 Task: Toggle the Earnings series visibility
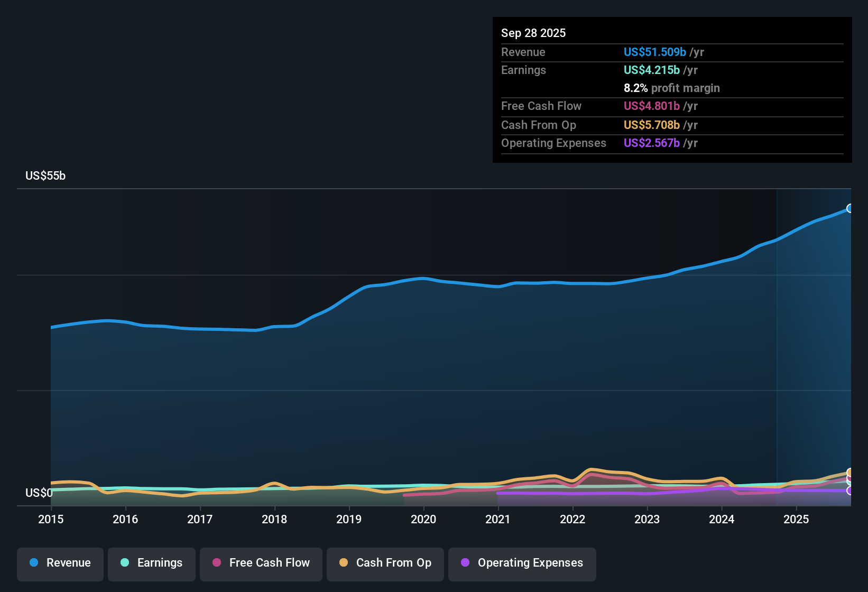(151, 563)
